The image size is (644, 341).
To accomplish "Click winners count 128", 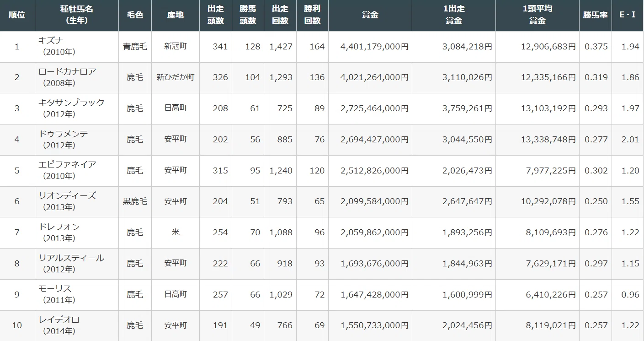I will coord(252,47).
